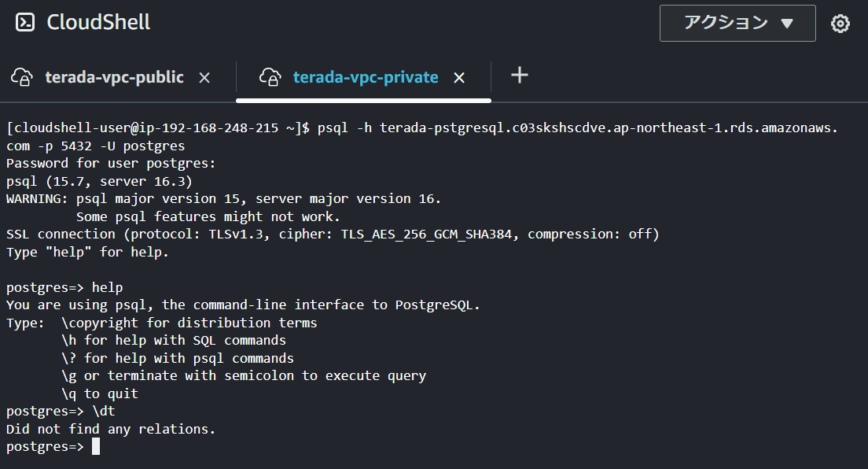Click the "Did not find any relations." output
The width and height of the screenshot is (868, 469).
coord(111,429)
